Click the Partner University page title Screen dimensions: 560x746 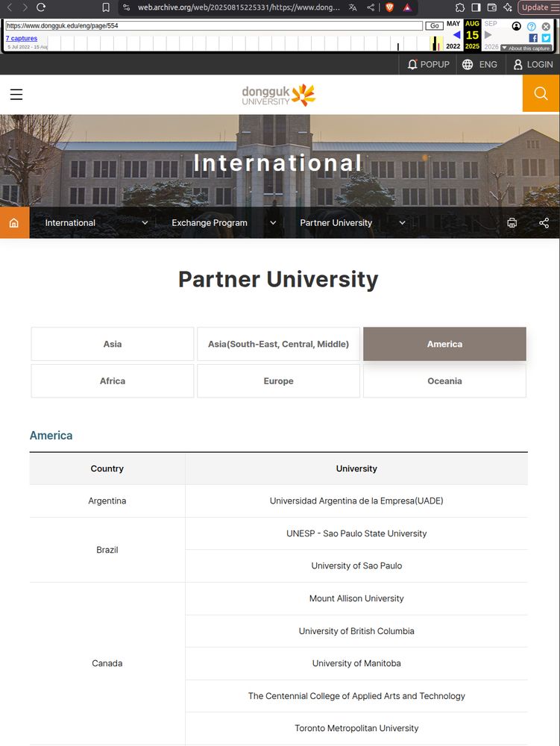tap(278, 279)
